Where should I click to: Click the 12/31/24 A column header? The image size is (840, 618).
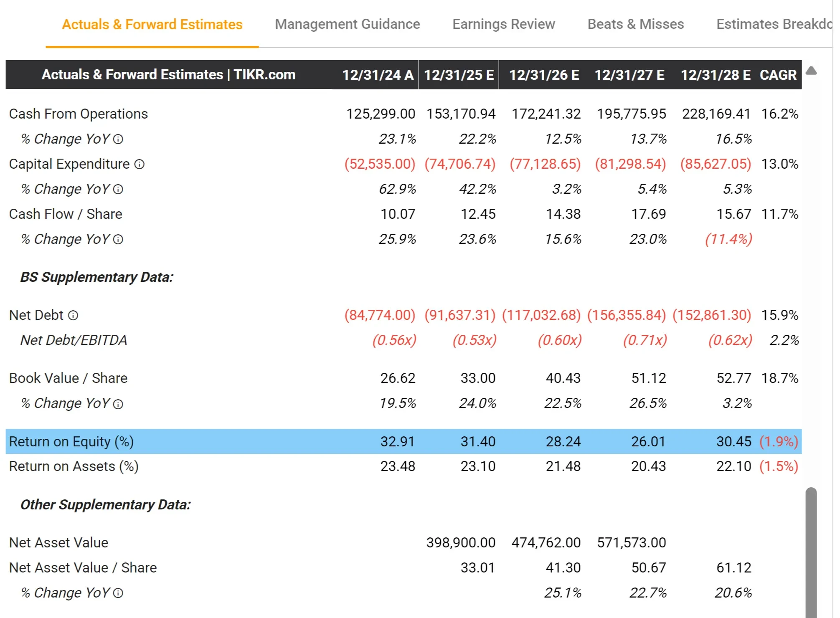tap(376, 75)
